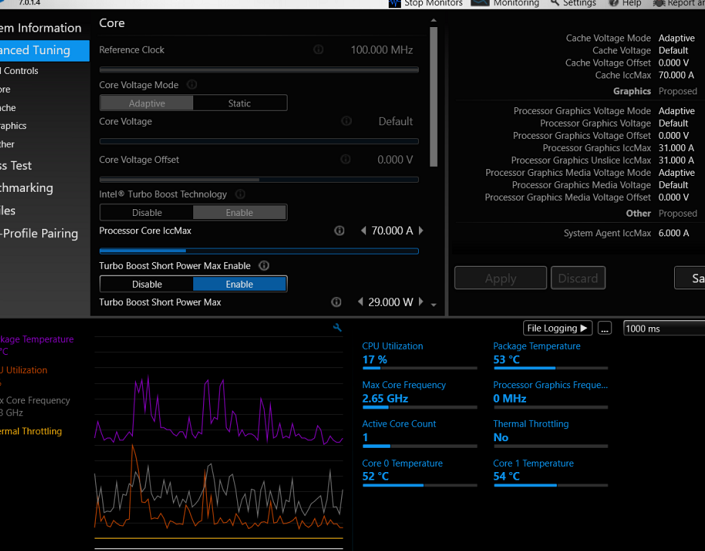Click the Core Voltage info icon
This screenshot has width=705, height=551.
346,121
